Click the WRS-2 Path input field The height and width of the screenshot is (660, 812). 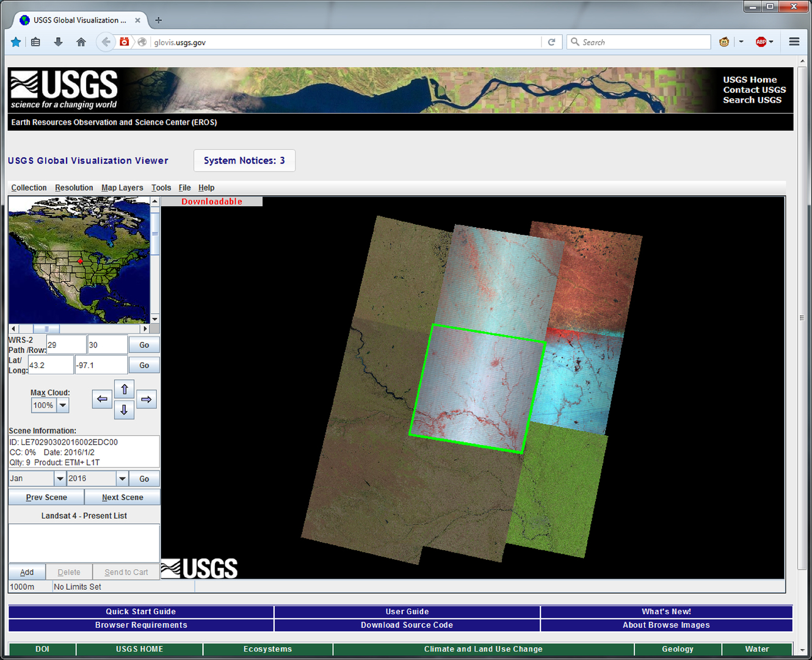pyautogui.click(x=67, y=345)
